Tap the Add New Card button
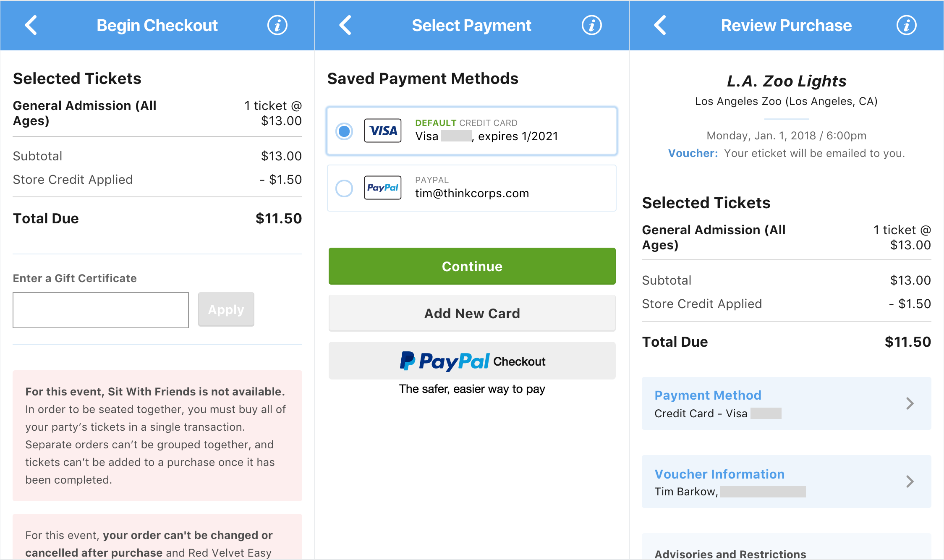Image resolution: width=944 pixels, height=560 pixels. pyautogui.click(x=472, y=313)
